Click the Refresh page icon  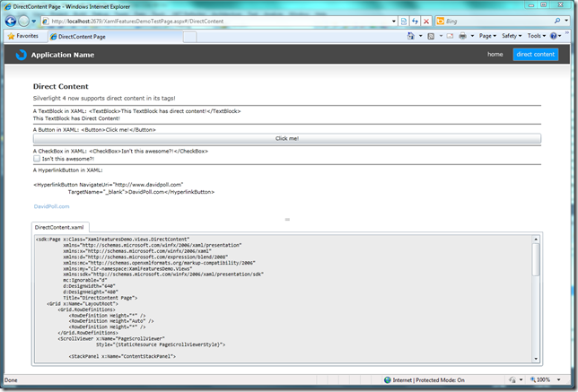tap(415, 22)
